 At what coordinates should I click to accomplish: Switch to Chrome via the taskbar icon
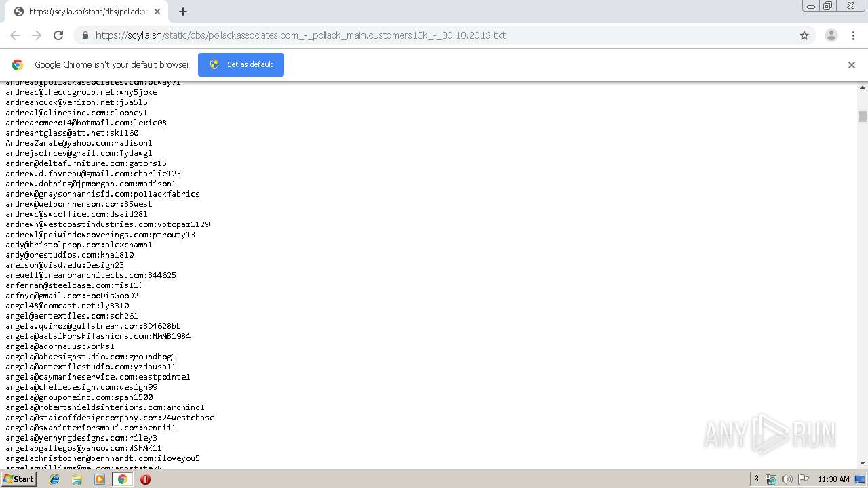122,479
